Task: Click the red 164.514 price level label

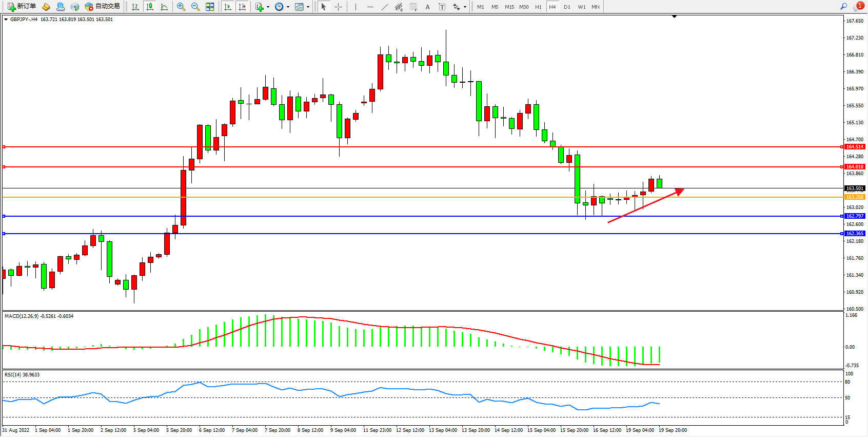Action: 855,147
